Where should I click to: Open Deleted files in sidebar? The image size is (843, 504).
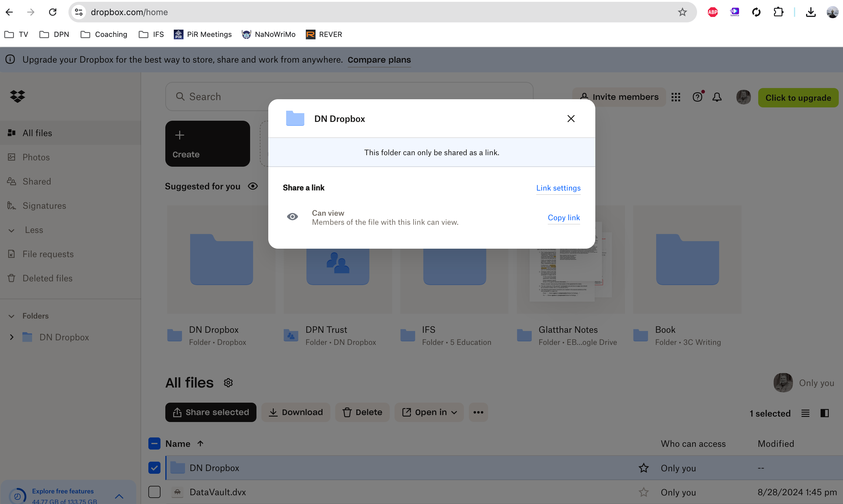pyautogui.click(x=47, y=278)
